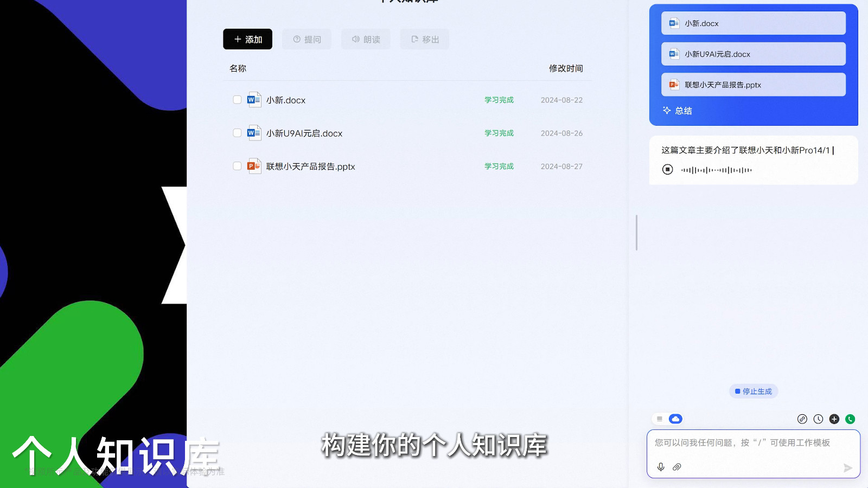This screenshot has height=488, width=868.
Task: Switch to local device mode toggle
Action: tap(659, 419)
